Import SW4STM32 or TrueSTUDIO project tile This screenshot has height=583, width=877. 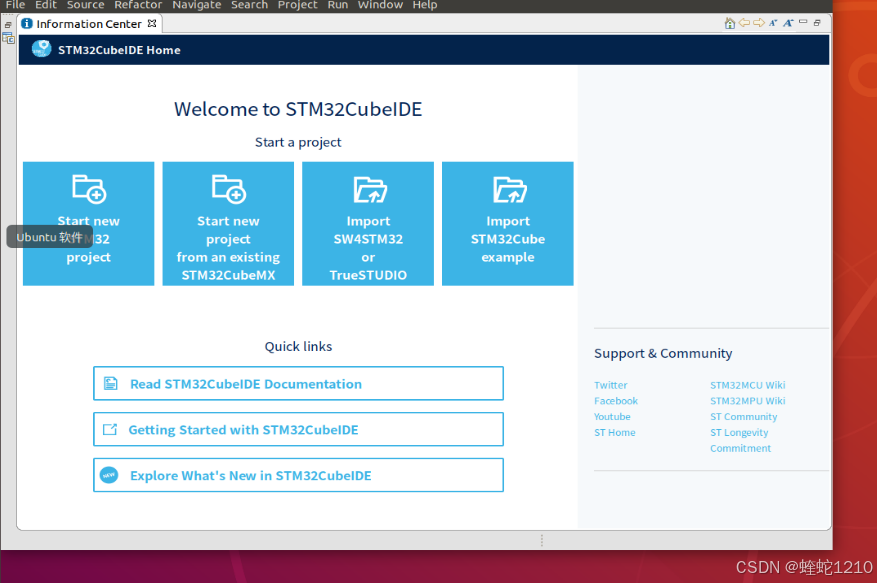click(368, 224)
